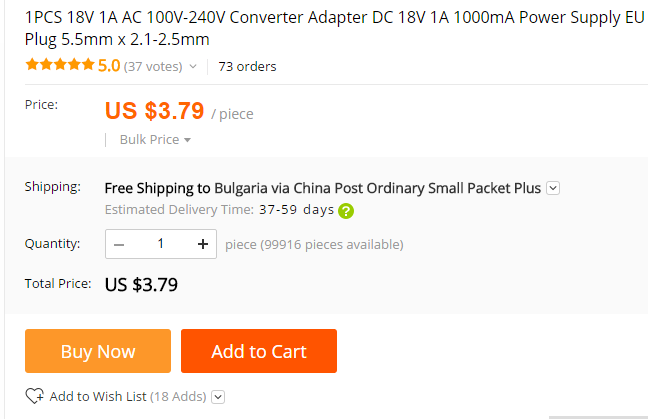Click the green delivery time help icon
This screenshot has width=648, height=419.
(346, 211)
